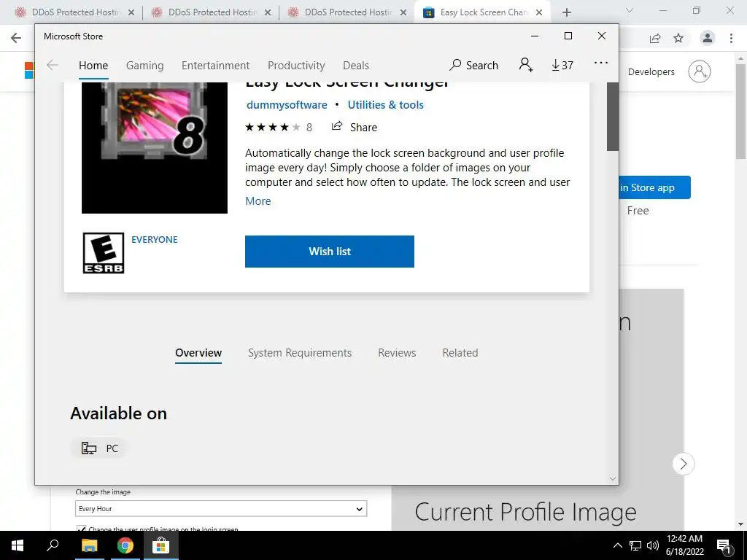Viewport: 747px width, 560px height.
Task: Open File Explorer from taskbar
Action: point(89,545)
